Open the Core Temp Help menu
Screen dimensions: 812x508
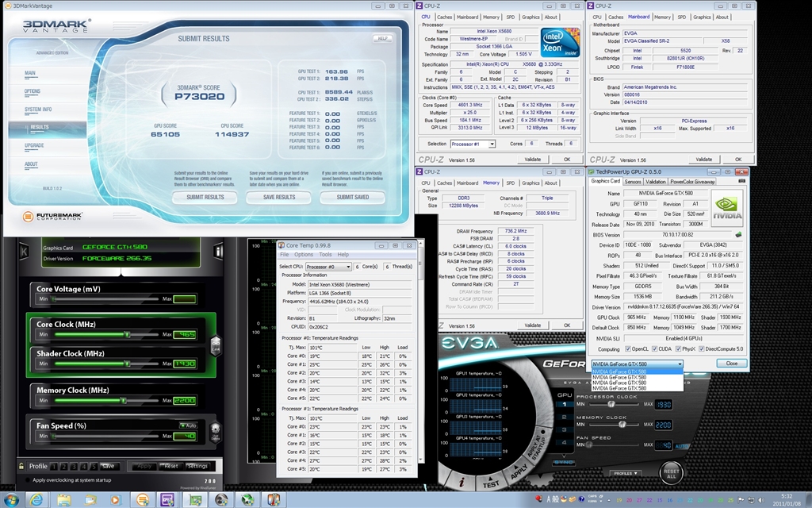(x=343, y=255)
